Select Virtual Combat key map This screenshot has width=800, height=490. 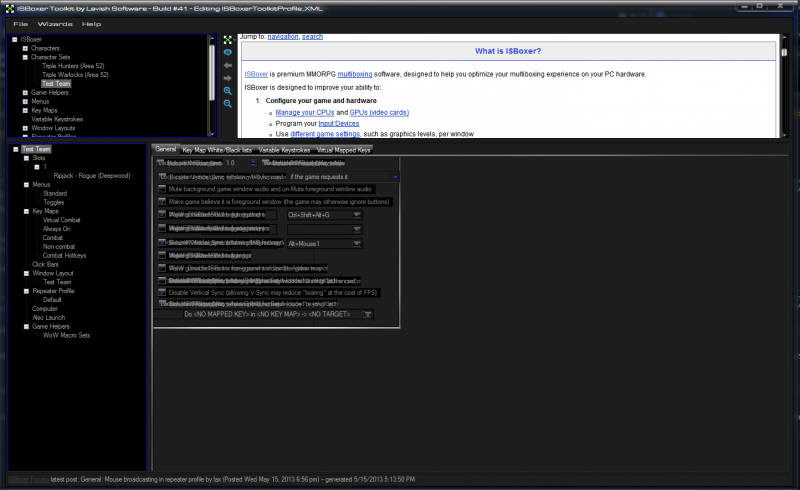tap(61, 220)
